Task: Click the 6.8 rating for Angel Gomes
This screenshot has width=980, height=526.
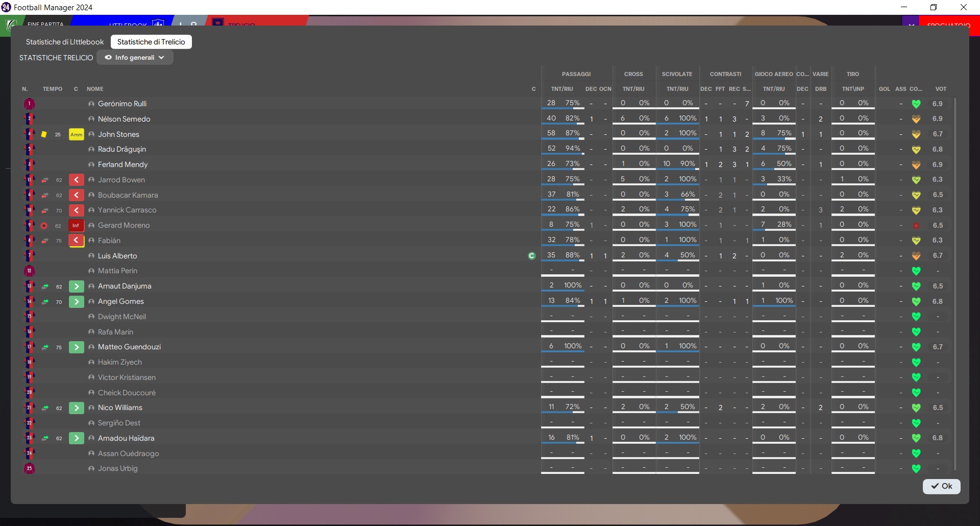Action: click(938, 301)
